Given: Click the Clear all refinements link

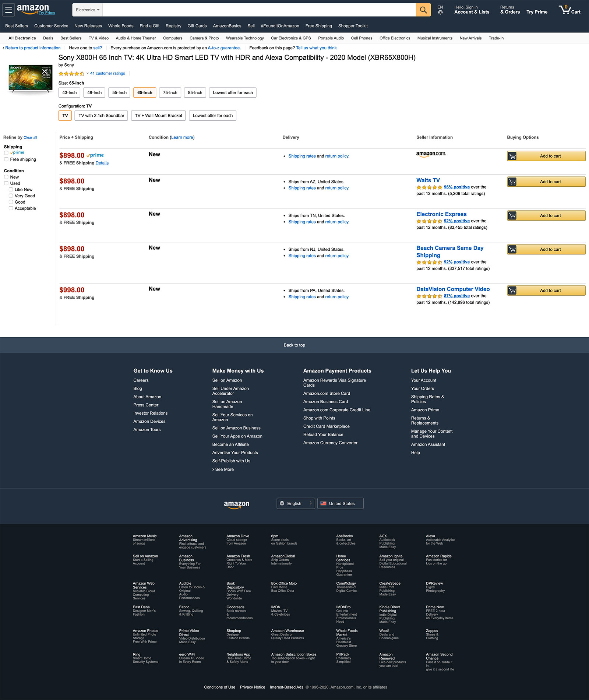Looking at the screenshot, I should click(30, 137).
